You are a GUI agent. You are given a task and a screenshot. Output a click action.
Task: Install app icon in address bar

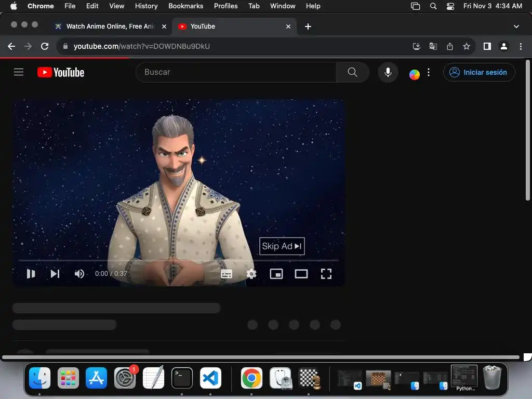[x=416, y=46]
